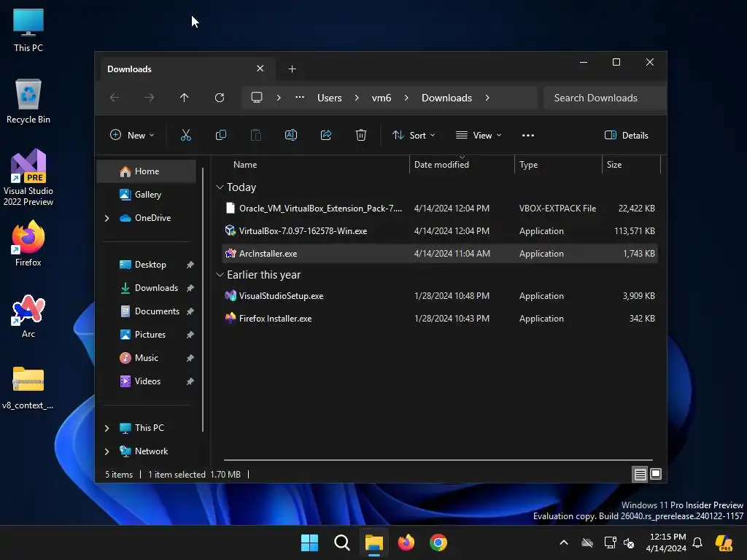Select the Oracle_VM_VirtualBox_Extension_Pack file
This screenshot has width=747, height=560.
pos(440,208)
